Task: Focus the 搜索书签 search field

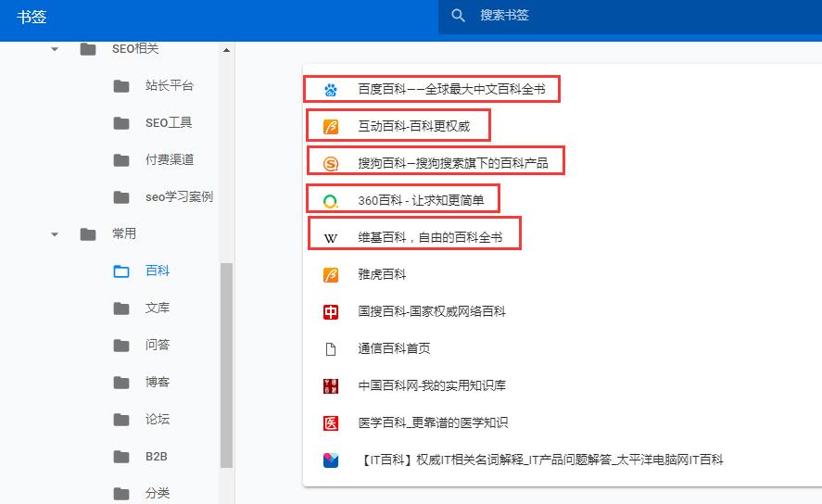Action: (x=630, y=16)
